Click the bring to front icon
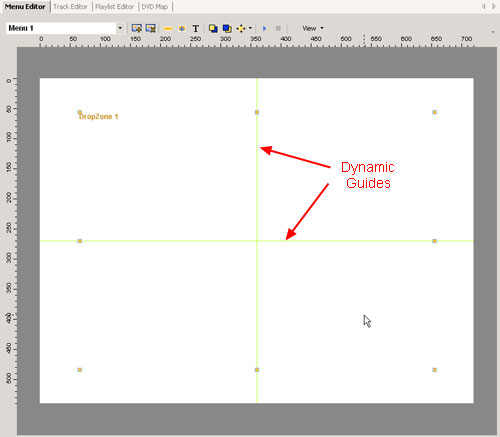The width and height of the screenshot is (500, 437). tap(213, 28)
